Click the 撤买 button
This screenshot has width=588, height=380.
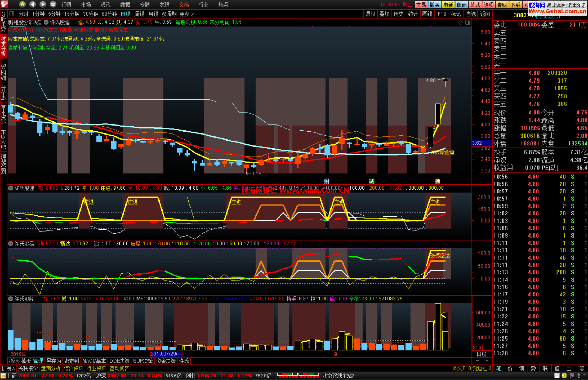[x=434, y=5]
